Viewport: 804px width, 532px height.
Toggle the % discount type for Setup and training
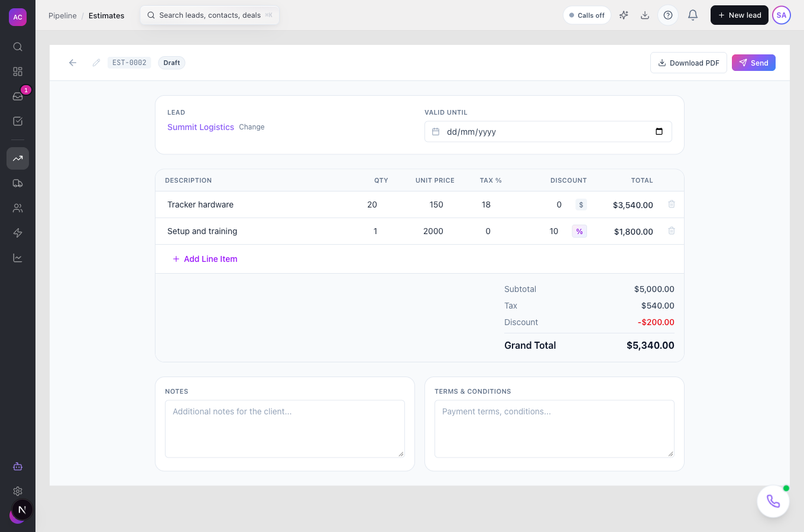(x=579, y=231)
